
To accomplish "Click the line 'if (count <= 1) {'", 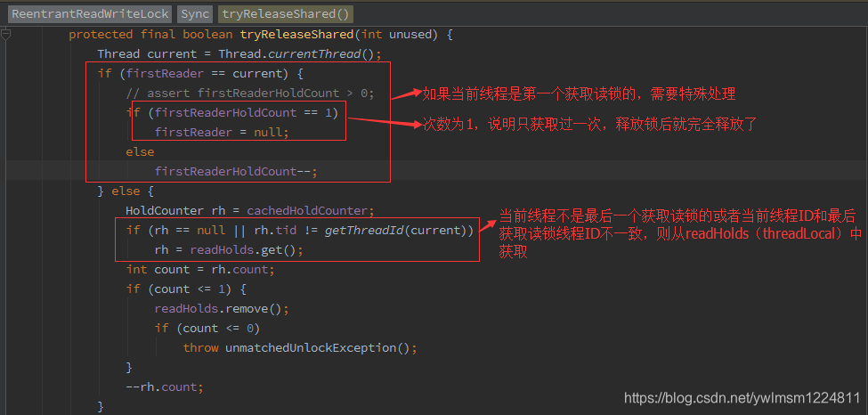I will pyautogui.click(x=186, y=289).
